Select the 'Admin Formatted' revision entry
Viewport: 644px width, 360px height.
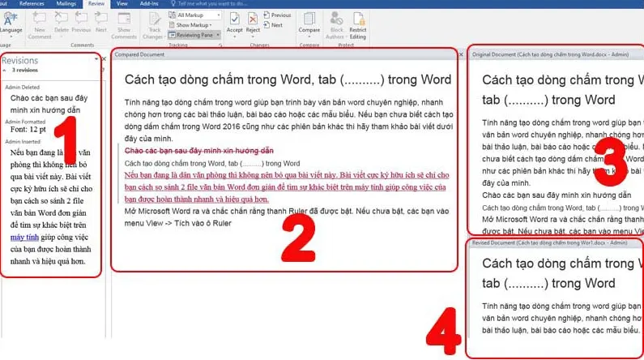[x=25, y=122]
